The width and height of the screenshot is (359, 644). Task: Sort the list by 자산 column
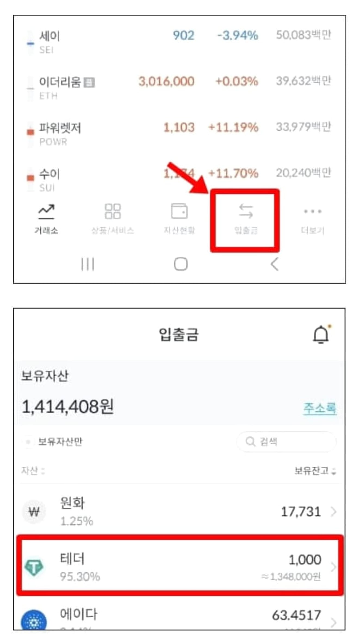tap(33, 471)
